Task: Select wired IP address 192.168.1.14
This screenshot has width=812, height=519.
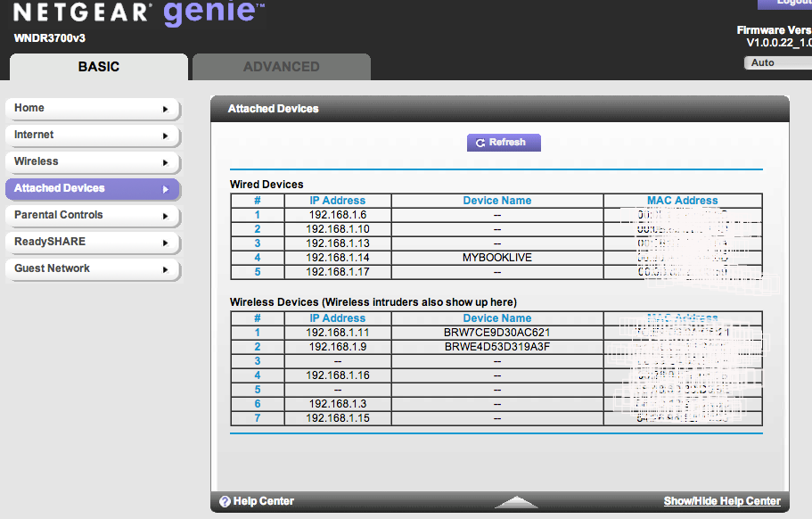Action: click(x=338, y=258)
